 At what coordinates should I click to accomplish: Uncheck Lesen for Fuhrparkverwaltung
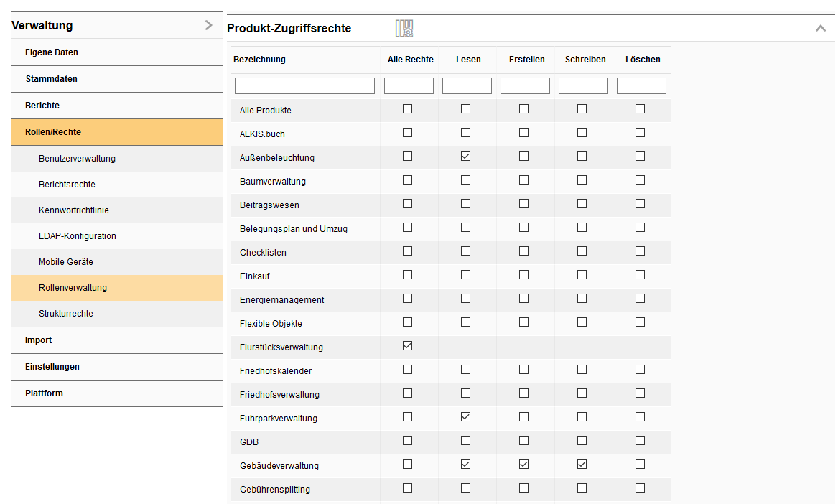465,416
